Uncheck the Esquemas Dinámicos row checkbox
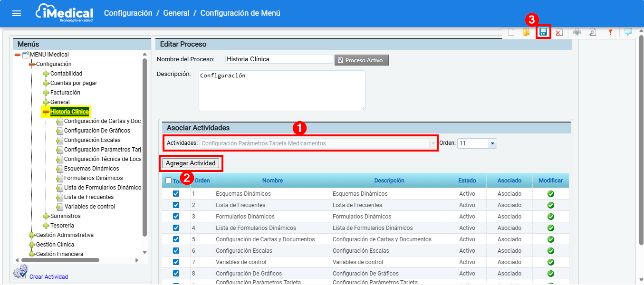 176,194
